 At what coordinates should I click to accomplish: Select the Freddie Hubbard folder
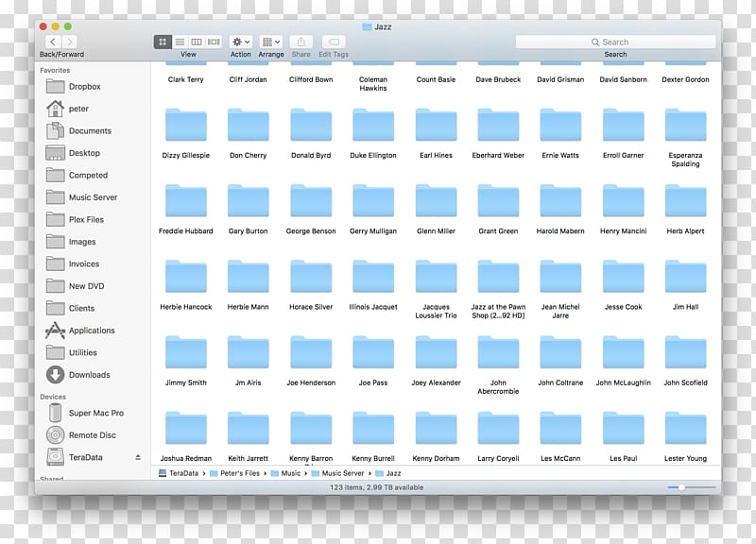point(186,201)
